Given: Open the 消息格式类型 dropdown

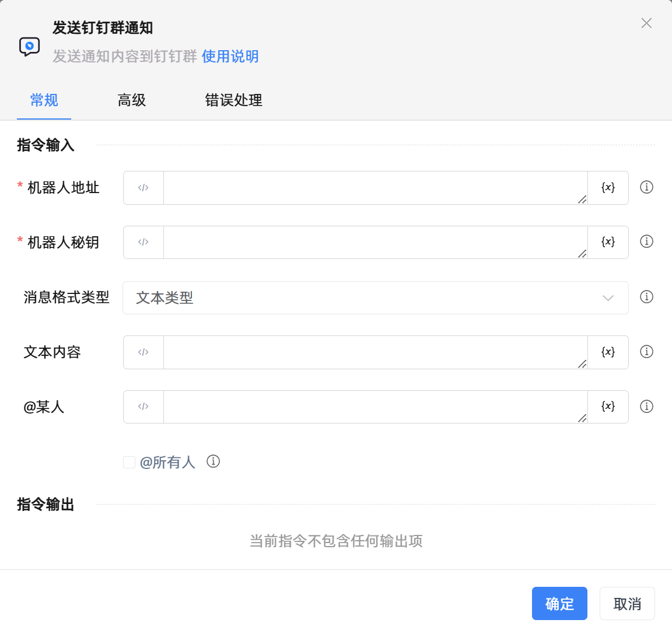Looking at the screenshot, I should point(376,298).
